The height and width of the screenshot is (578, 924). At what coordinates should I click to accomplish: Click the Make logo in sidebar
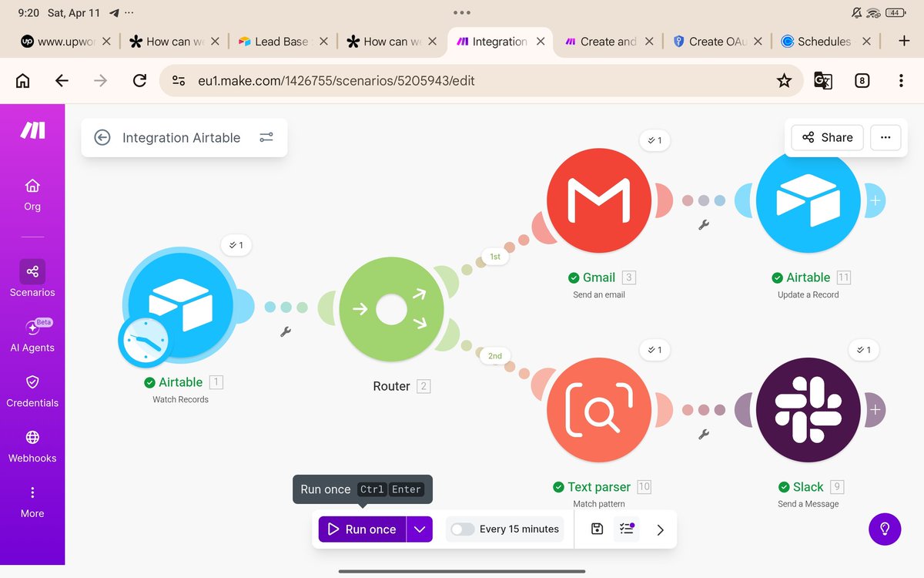point(32,131)
